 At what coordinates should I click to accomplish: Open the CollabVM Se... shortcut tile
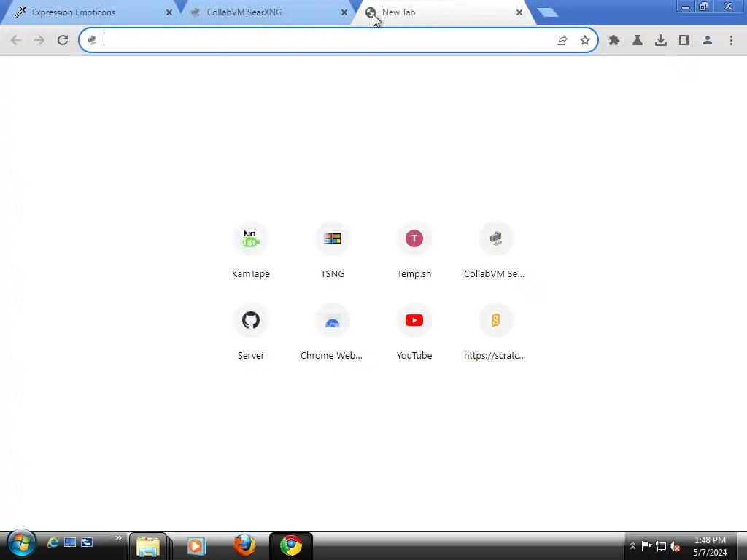tap(495, 252)
